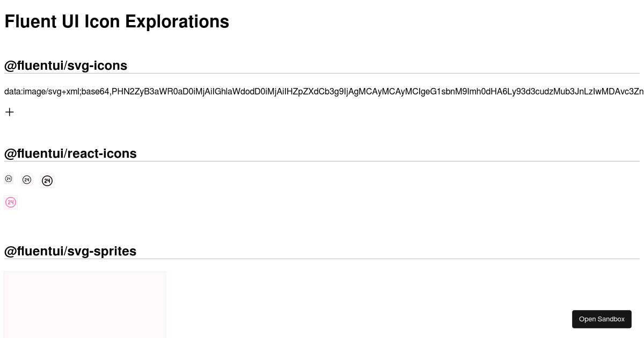Click inside the empty sprite placeholder box
Image resolution: width=644 pixels, height=338 pixels.
(x=85, y=304)
